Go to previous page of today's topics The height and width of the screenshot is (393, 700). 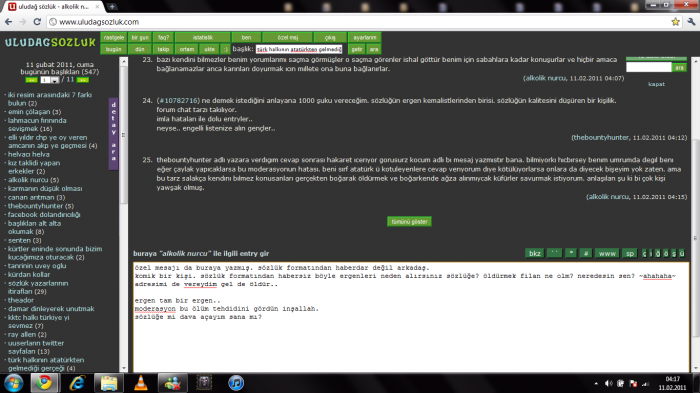coord(31,80)
